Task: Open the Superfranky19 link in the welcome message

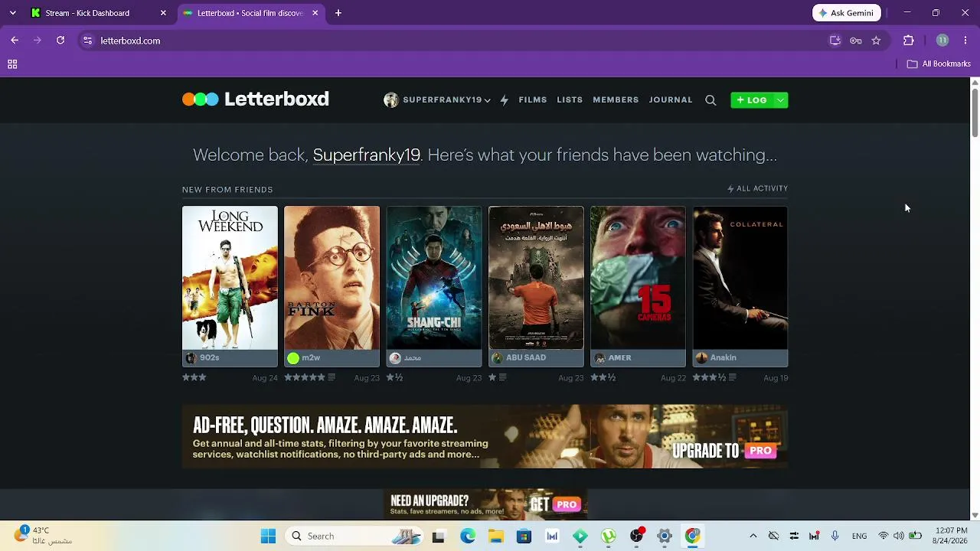Action: (x=367, y=155)
